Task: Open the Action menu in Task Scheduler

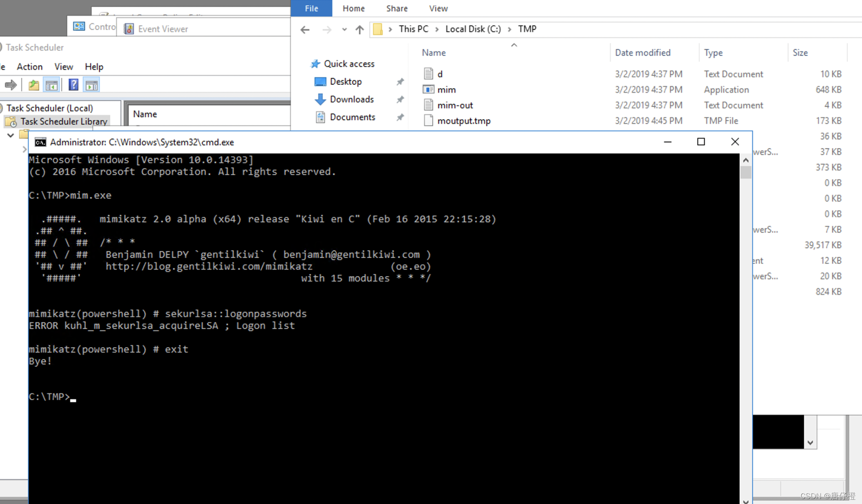Action: coord(29,67)
